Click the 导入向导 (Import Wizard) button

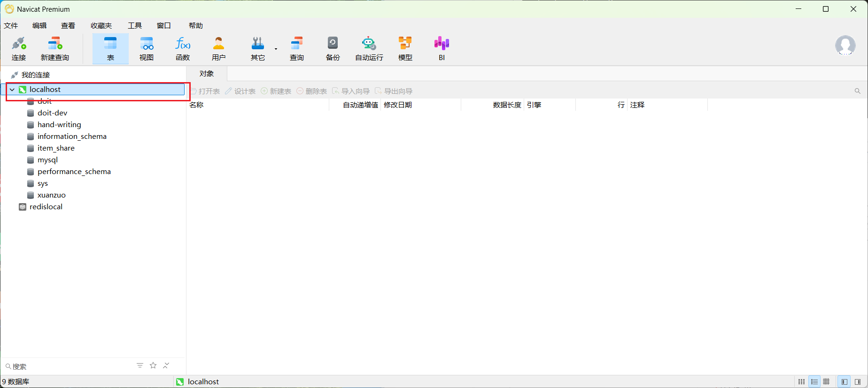coord(351,91)
